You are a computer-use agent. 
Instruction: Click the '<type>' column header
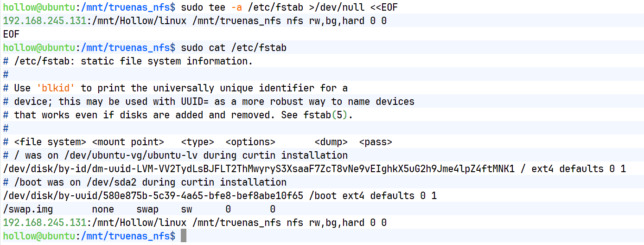click(198, 142)
